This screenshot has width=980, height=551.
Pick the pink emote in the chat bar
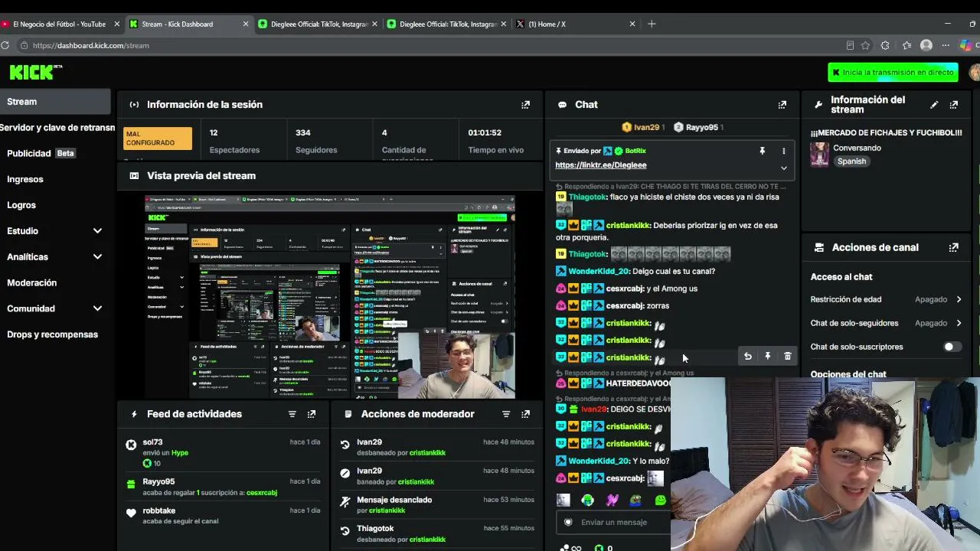612,500
